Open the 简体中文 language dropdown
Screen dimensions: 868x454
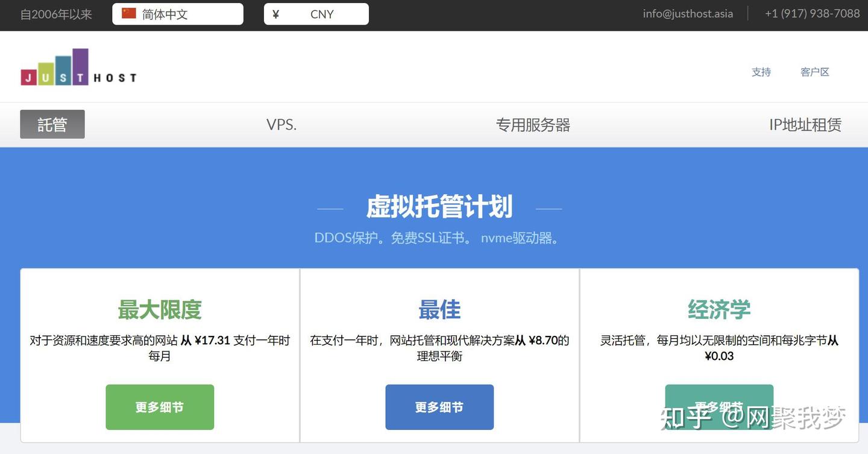(x=178, y=14)
